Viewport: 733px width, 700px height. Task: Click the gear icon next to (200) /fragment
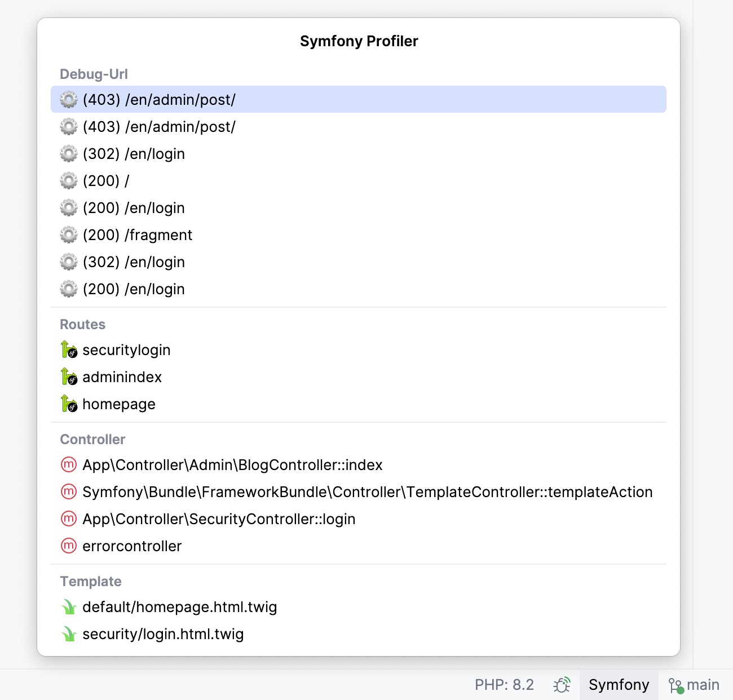pos(68,234)
